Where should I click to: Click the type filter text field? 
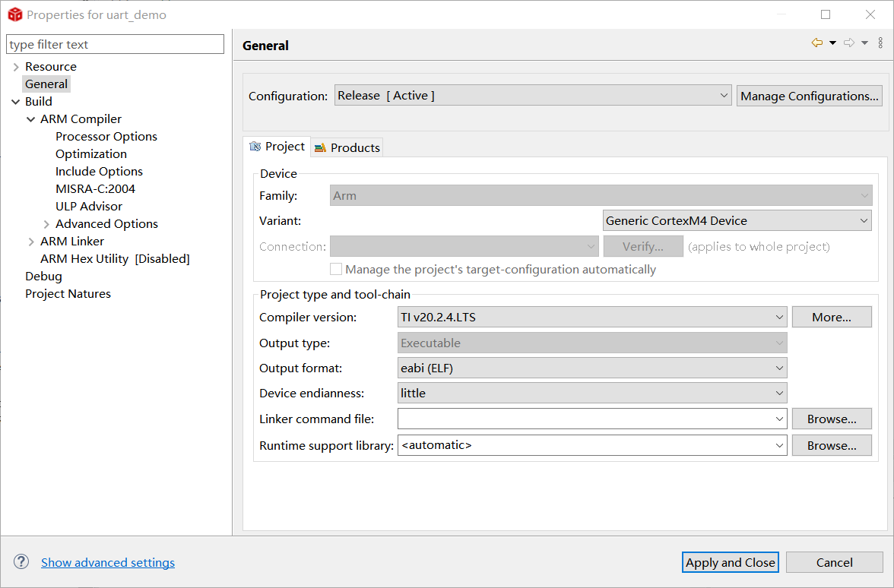point(114,44)
